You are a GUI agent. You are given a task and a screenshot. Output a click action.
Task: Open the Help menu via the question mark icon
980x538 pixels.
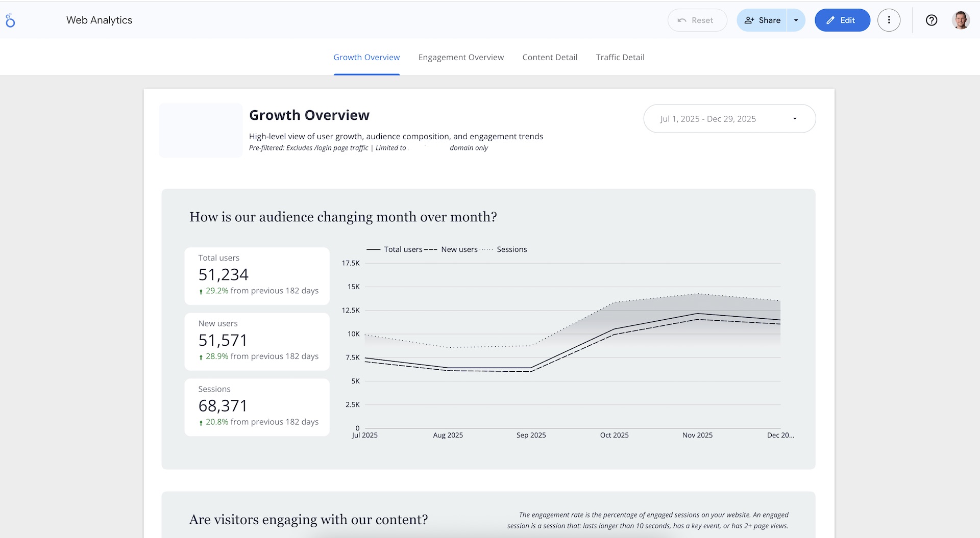click(931, 20)
